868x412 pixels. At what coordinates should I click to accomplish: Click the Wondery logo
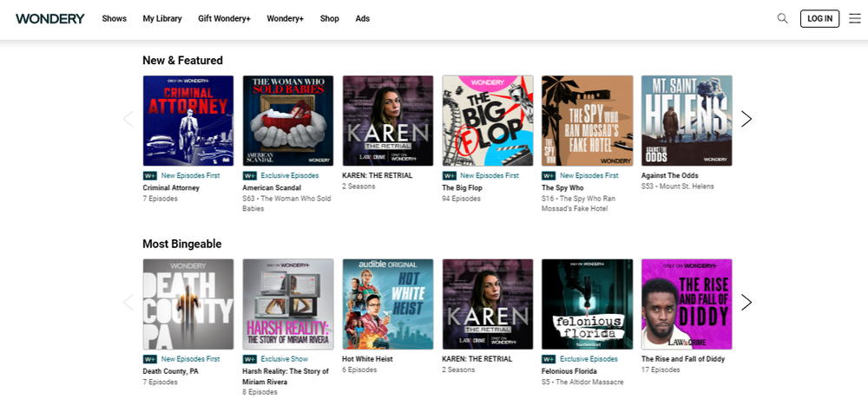[49, 18]
